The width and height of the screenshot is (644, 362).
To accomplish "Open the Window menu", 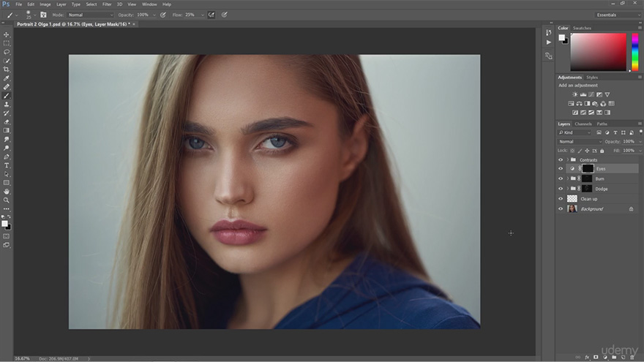I will pyautogui.click(x=149, y=4).
